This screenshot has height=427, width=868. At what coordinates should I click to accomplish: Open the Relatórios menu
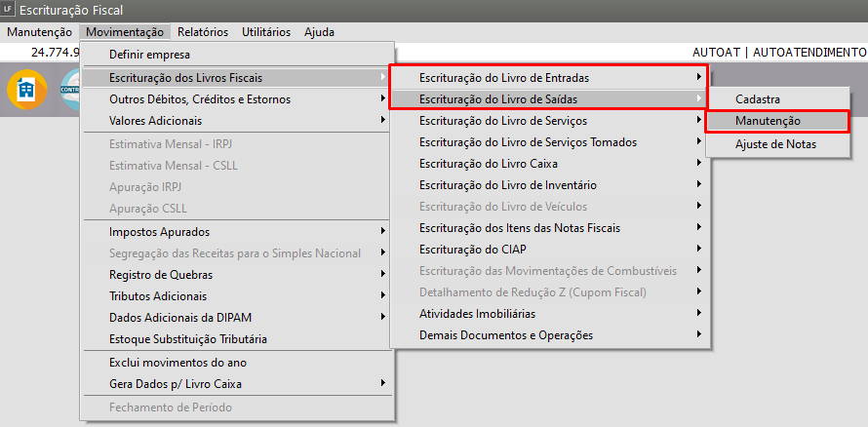203,32
